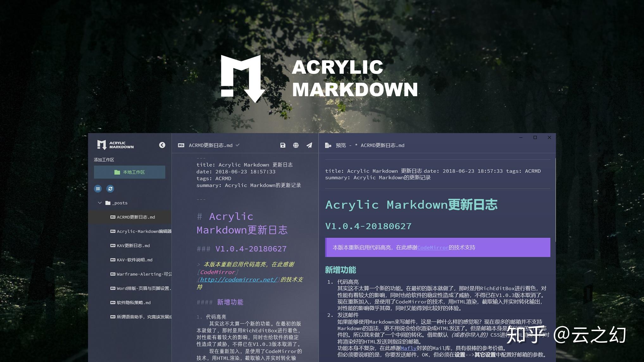Refresh the workspace with the sync icon
The image size is (644, 362).
coord(110,189)
